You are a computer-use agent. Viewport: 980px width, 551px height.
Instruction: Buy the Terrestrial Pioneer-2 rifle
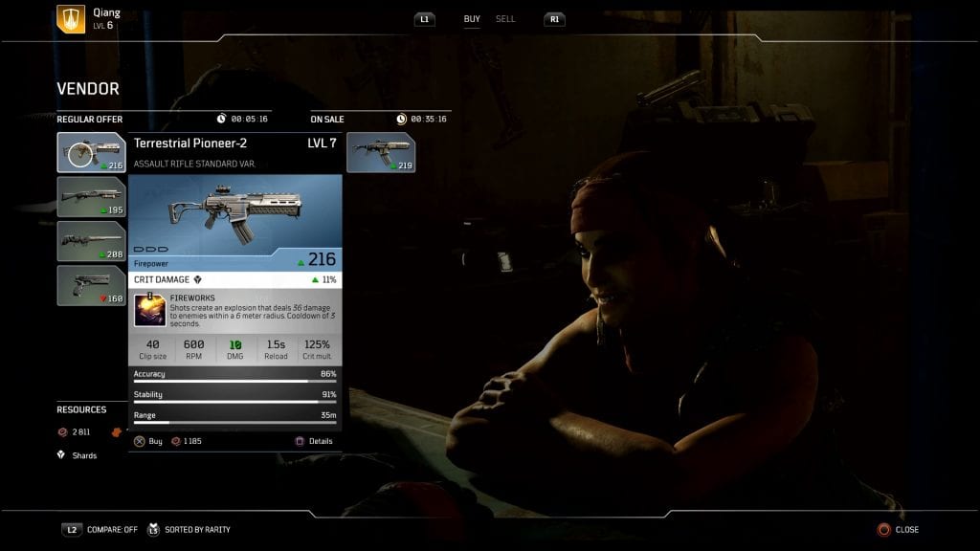click(x=155, y=441)
